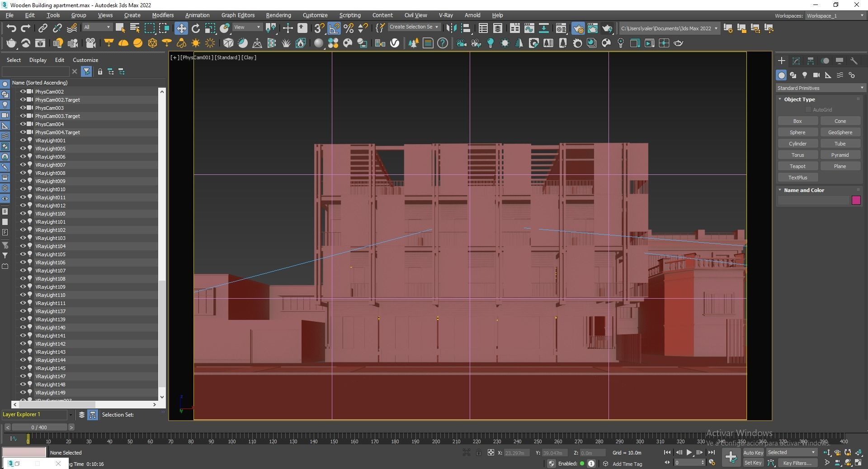Viewport: 868px width, 469px height.
Task: Hide VRayLight149 using the eye icon
Action: 23,392
